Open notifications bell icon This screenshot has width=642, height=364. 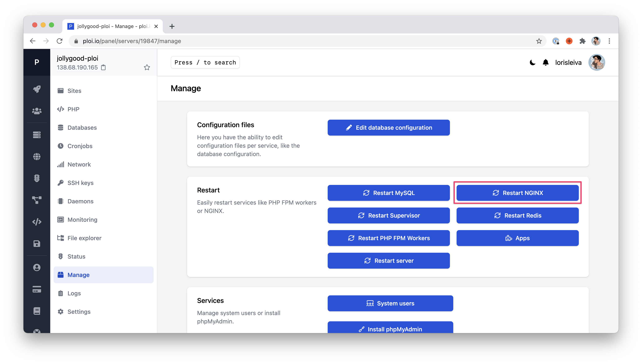tap(546, 63)
